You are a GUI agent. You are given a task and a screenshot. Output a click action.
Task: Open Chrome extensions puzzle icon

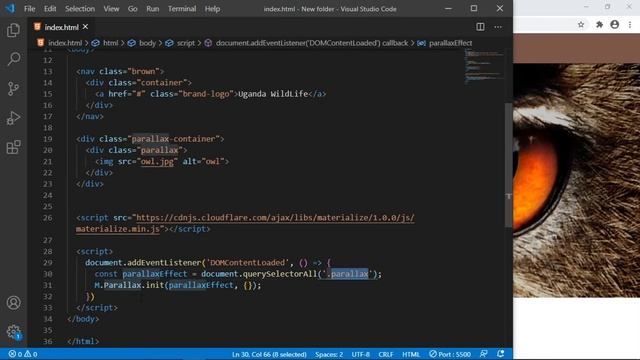point(599,24)
